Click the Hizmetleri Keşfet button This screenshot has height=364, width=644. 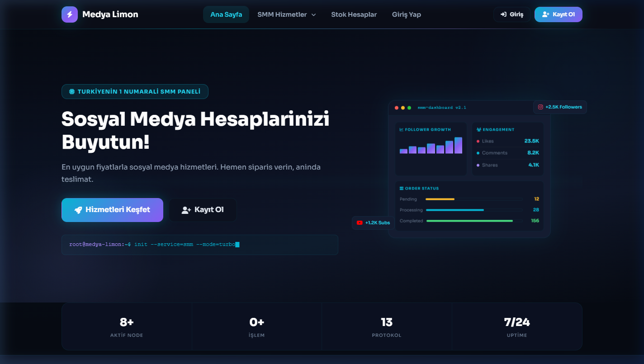coord(112,209)
